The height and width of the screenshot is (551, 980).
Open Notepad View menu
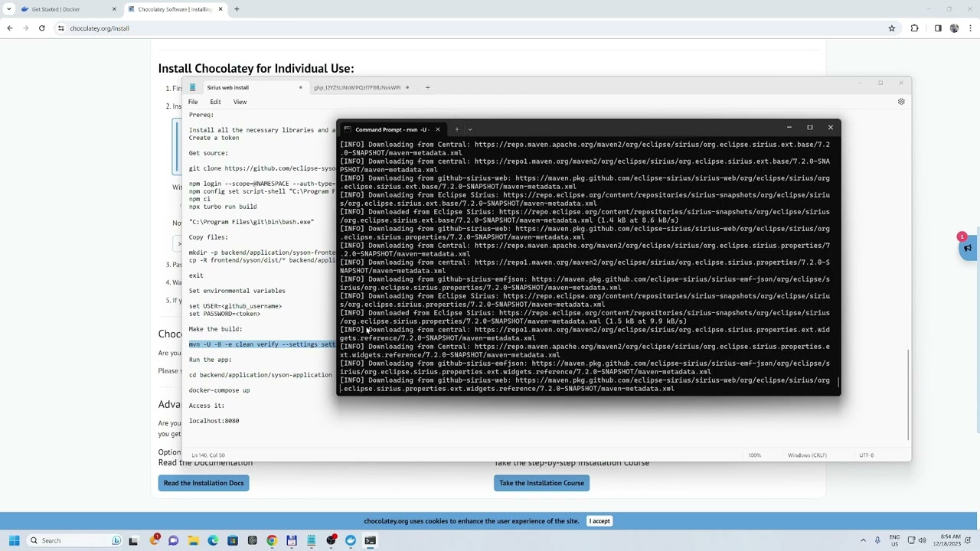240,102
